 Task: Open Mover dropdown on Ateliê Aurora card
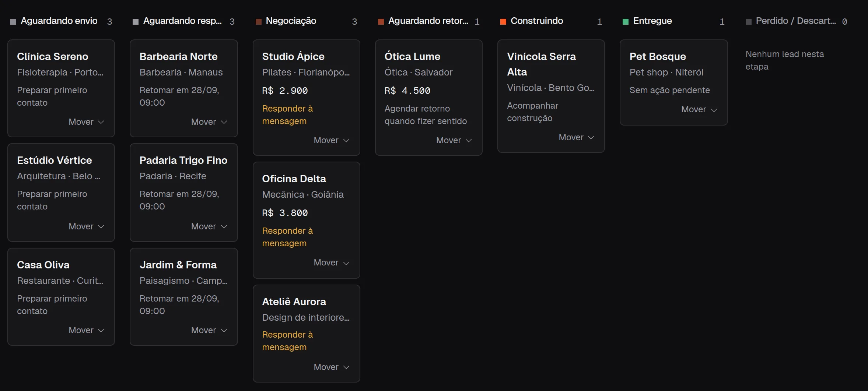(x=331, y=367)
